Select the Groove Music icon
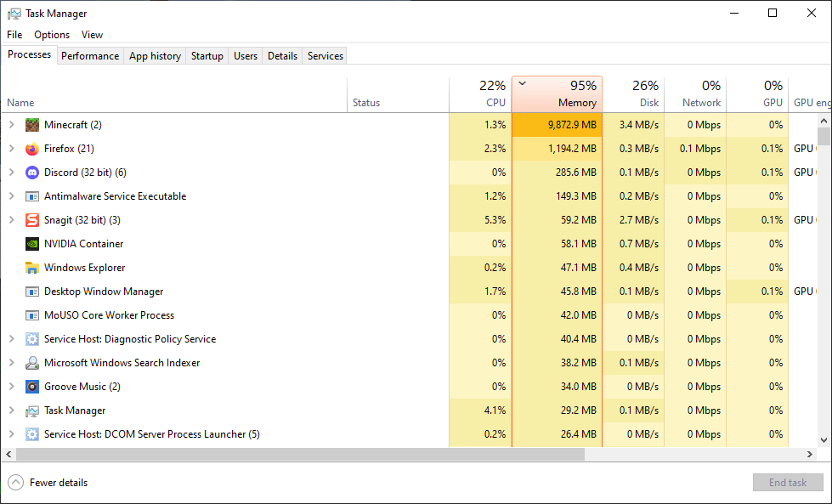 (32, 387)
